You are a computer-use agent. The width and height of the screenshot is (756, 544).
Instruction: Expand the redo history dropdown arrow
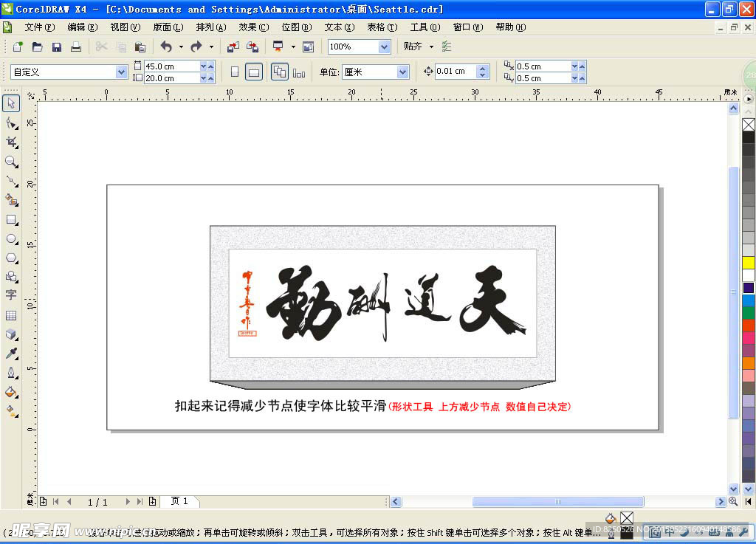point(211,47)
